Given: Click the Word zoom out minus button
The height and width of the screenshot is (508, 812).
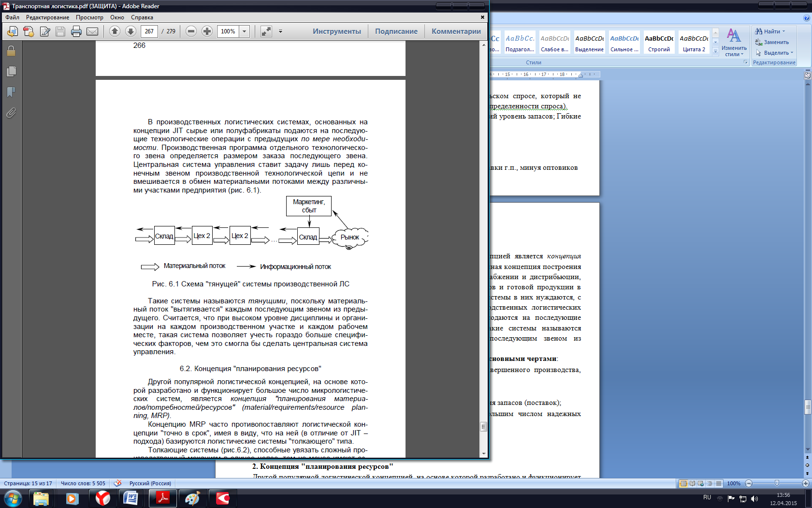Looking at the screenshot, I should (749, 483).
